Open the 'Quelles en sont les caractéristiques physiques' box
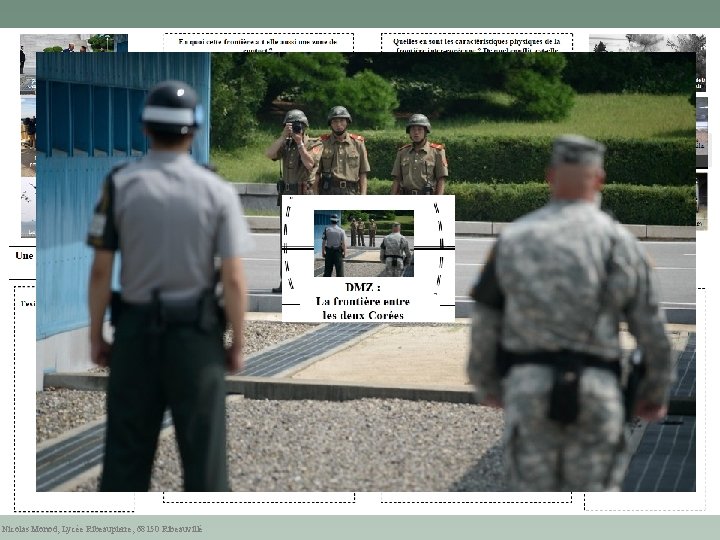The image size is (720, 540). [x=477, y=42]
